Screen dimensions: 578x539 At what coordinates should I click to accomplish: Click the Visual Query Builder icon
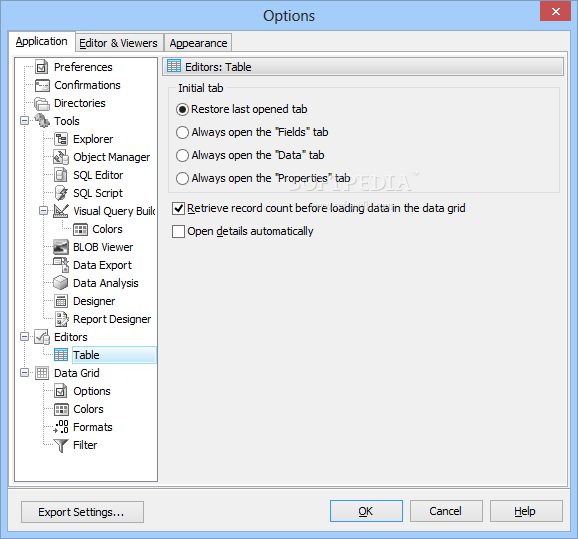point(61,211)
